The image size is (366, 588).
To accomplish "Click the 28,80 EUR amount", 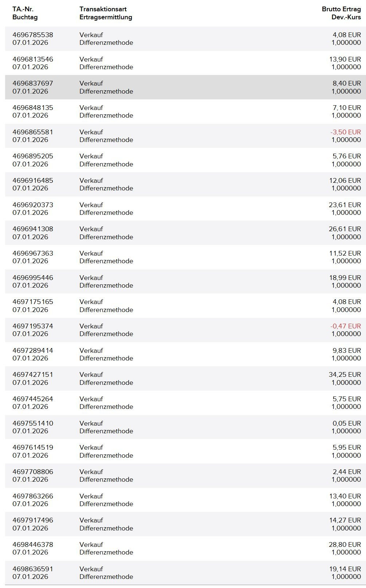I will tap(344, 545).
